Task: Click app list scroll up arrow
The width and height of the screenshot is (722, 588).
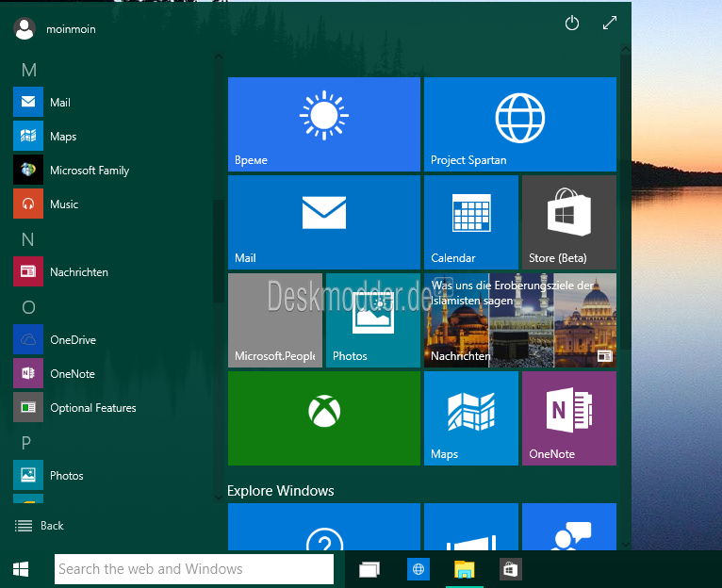Action: tap(219, 57)
